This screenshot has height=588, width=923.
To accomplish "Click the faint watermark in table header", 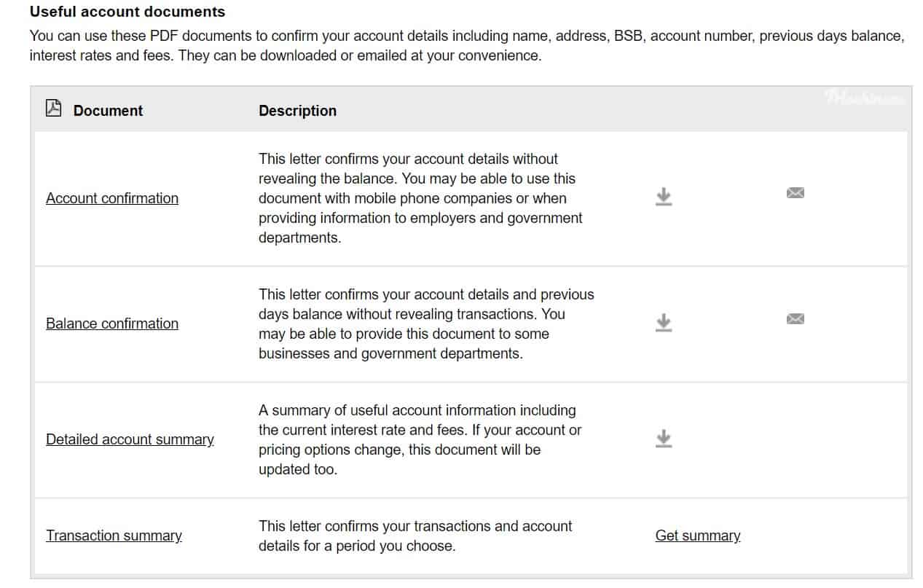I will pos(864,98).
